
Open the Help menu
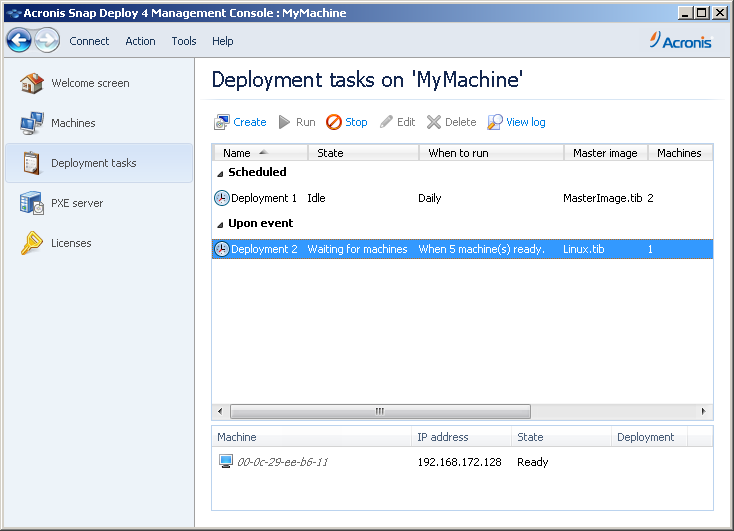[222, 41]
